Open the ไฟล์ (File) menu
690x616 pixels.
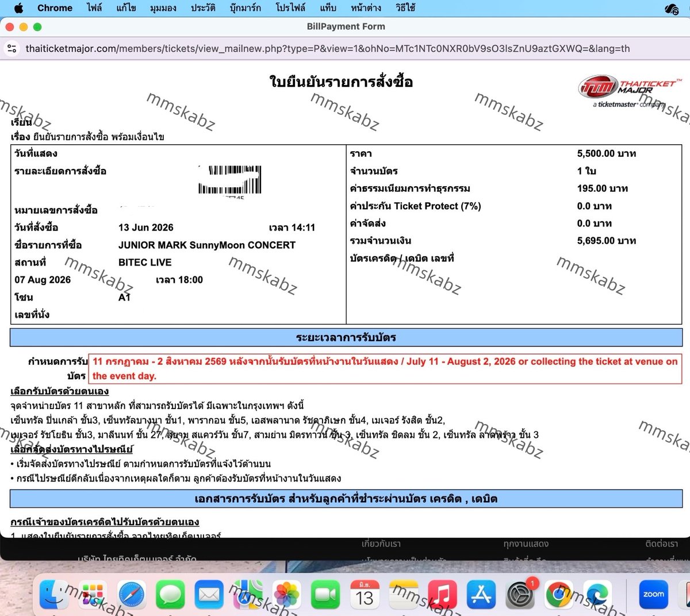(94, 8)
